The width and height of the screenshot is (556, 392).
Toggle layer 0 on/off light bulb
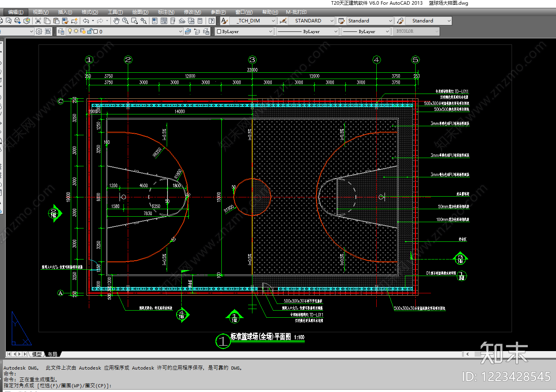point(70,31)
